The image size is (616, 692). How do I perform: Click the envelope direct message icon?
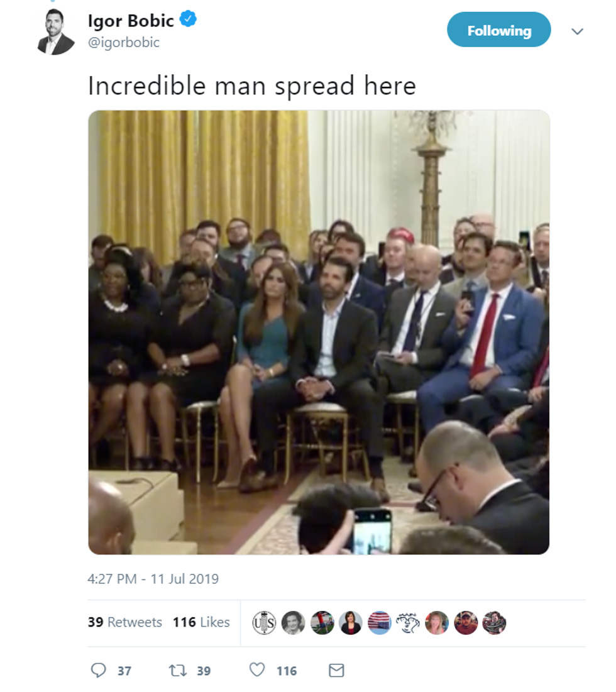[336, 671]
